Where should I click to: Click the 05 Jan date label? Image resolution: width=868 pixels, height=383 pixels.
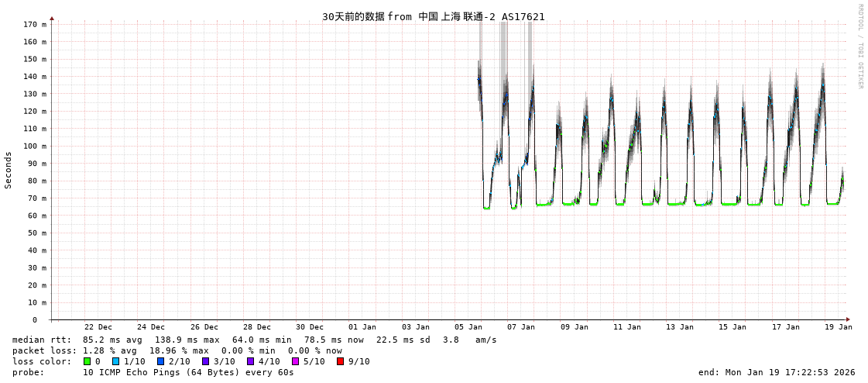point(468,327)
